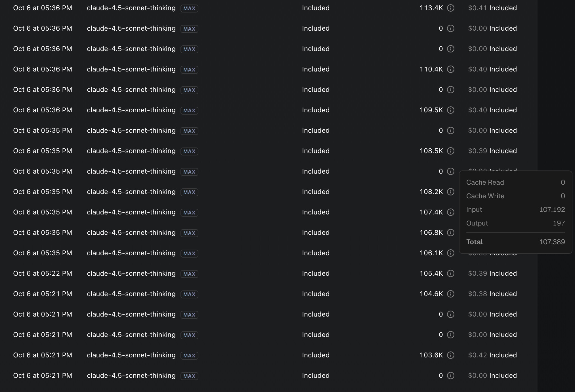This screenshot has width=575, height=392.
Task: Show breakdown icon for 108.2K tokens
Action: [451, 192]
